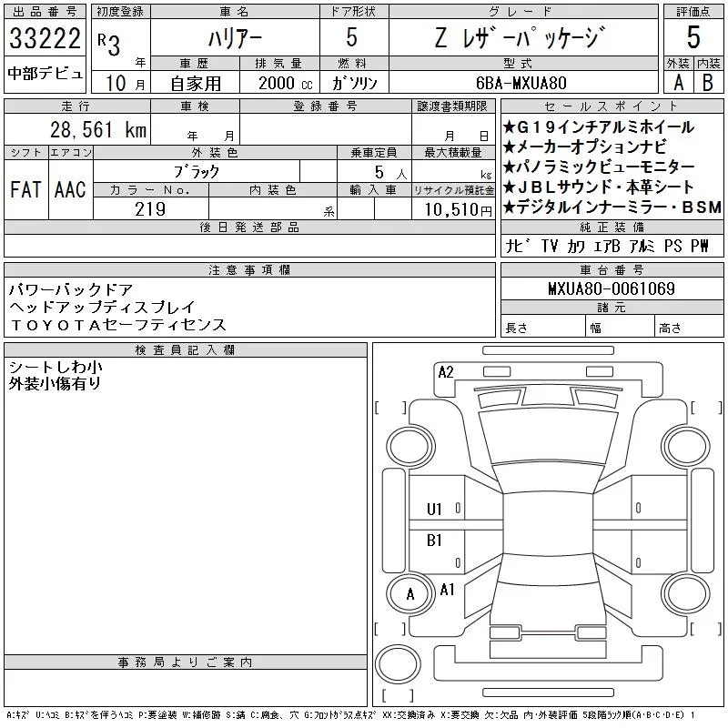Select the note ヘッドアップディスプレイ
This screenshot has width=728, height=728.
(x=103, y=308)
